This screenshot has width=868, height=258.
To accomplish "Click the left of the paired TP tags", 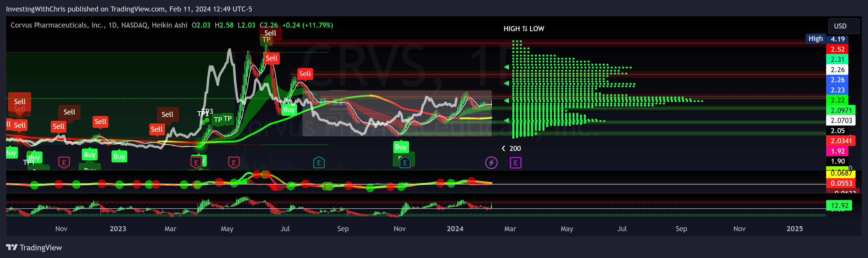I will pos(218,119).
